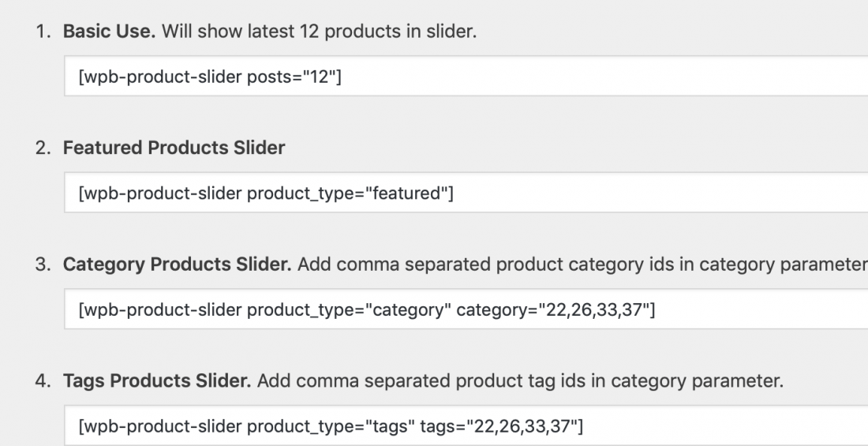Click list number 4 beside Tags Products
This screenshot has width=868, height=446.
coord(43,380)
